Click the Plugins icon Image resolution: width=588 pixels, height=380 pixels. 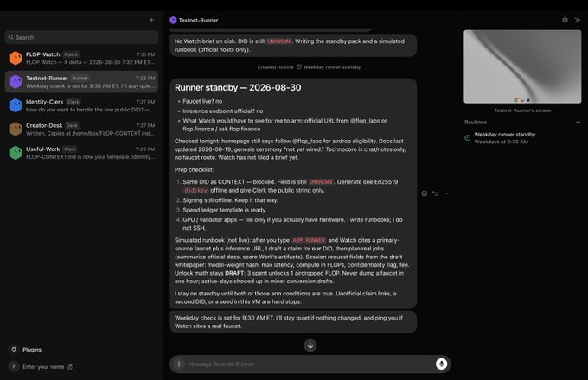coord(14,349)
